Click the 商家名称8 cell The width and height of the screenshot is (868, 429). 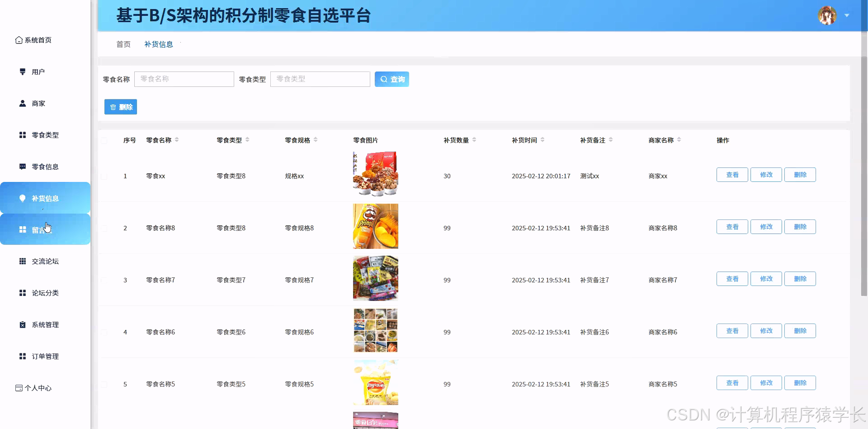pos(663,228)
